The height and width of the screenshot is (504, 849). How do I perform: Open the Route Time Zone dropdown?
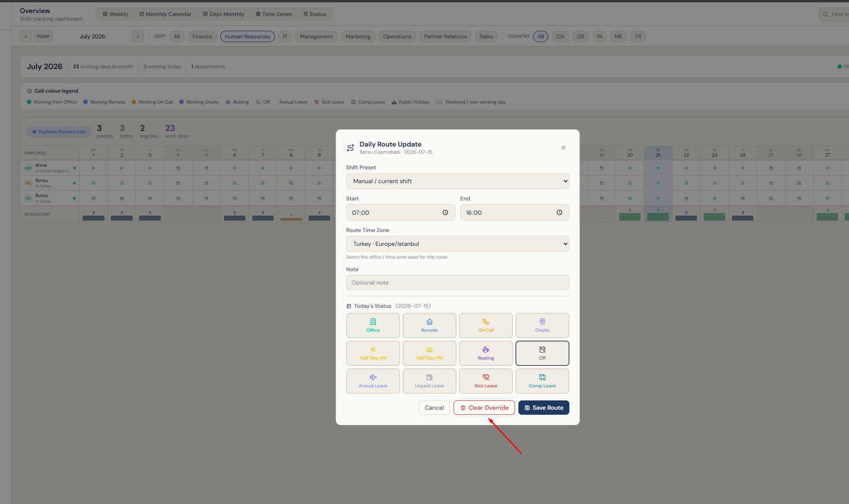tap(457, 244)
